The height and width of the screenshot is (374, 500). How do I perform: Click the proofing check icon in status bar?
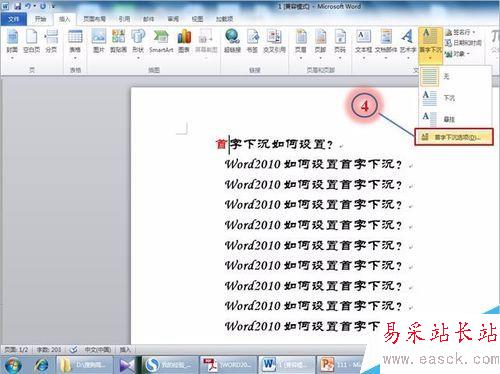[x=74, y=350]
